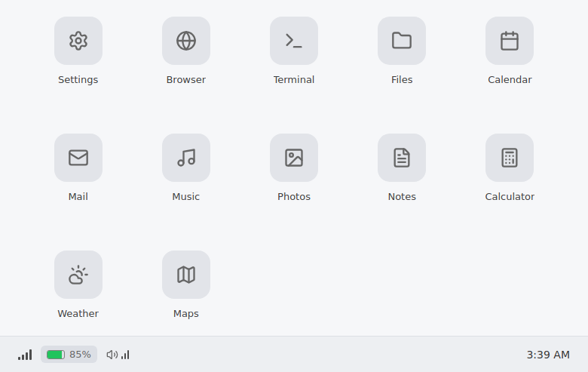Launch the Browser globe icon
Image resolution: width=588 pixels, height=372 pixels.
click(x=186, y=41)
